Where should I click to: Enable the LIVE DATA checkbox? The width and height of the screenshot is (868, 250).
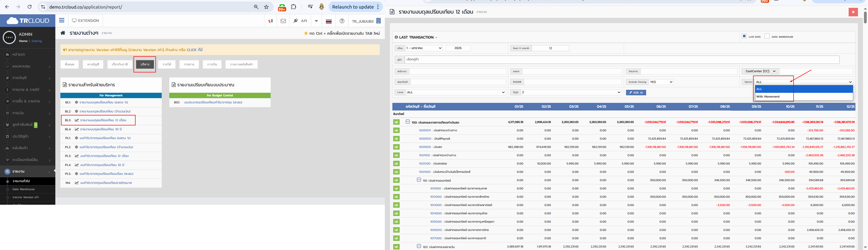744,36
